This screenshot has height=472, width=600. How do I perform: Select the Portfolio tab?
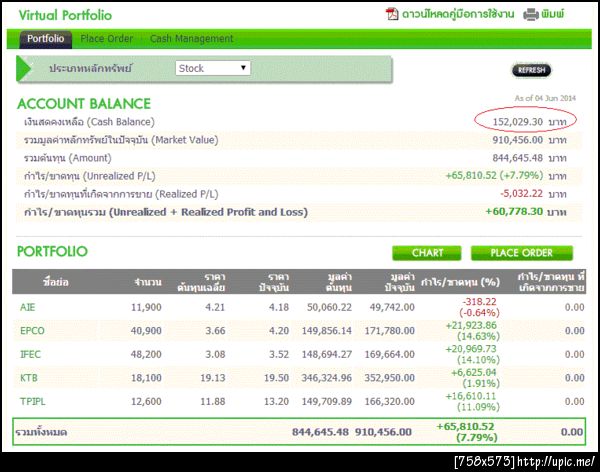point(46,39)
